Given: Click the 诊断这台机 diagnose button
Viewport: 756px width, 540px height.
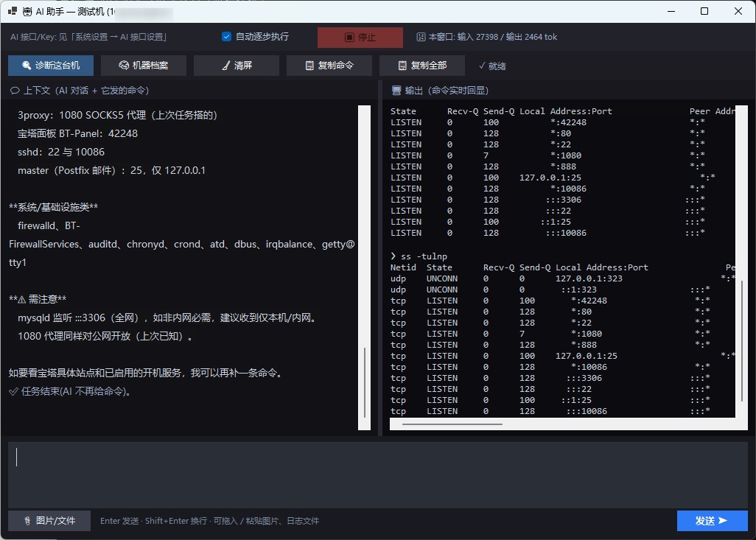Looking at the screenshot, I should tap(51, 65).
